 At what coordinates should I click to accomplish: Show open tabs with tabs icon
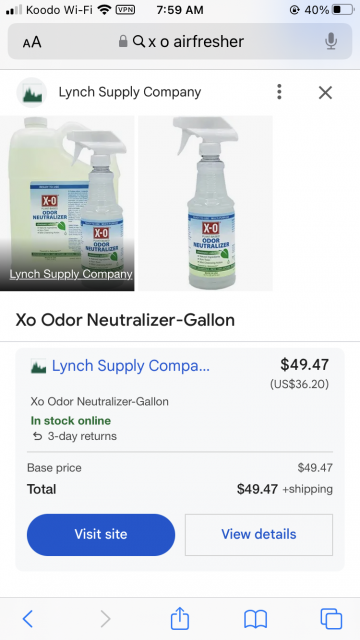[331, 618]
